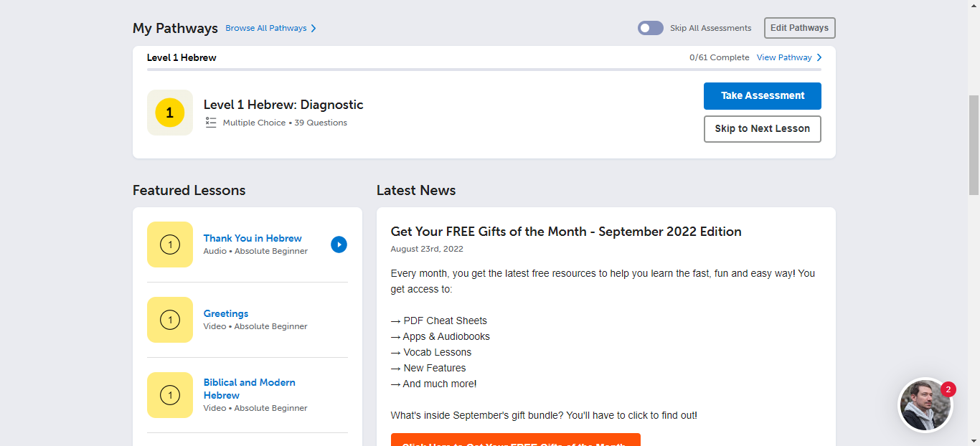Click the multiple choice list icon
980x446 pixels.
211,123
